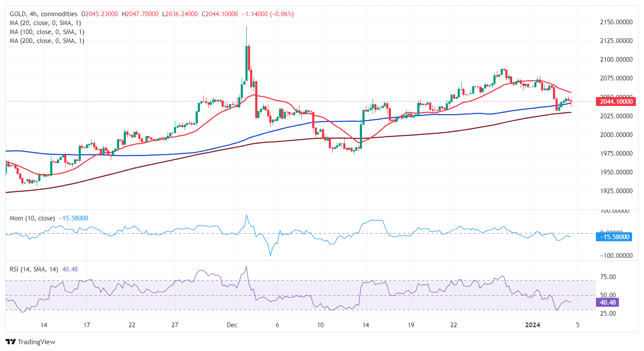The width and height of the screenshot is (644, 351).
Task: Click the 19 date label on time axis
Action: coord(411,325)
